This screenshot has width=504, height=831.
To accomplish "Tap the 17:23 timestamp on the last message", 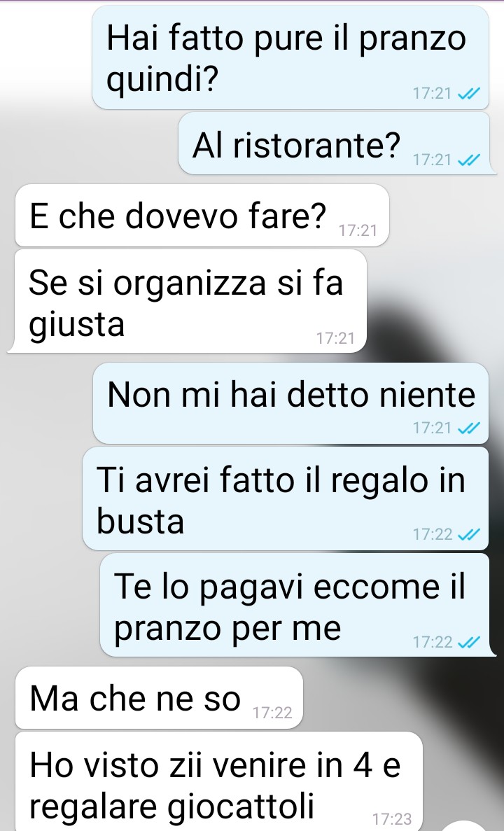I will coord(391,819).
